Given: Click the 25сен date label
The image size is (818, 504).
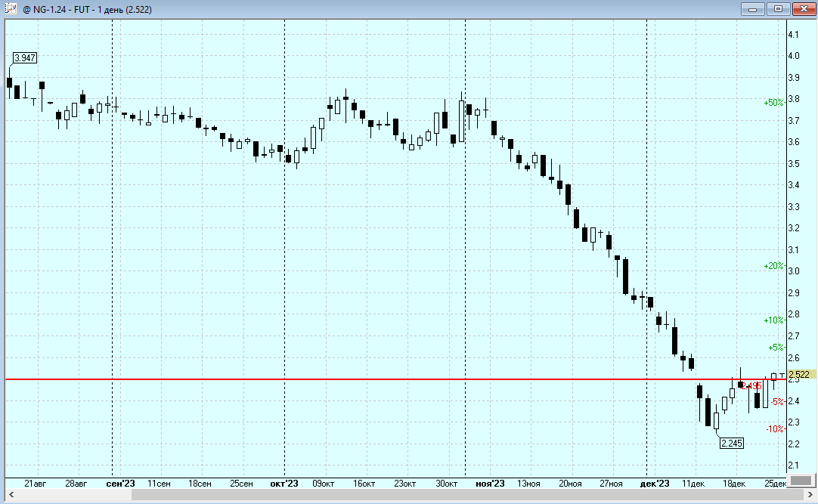Looking at the screenshot, I should point(241,483).
